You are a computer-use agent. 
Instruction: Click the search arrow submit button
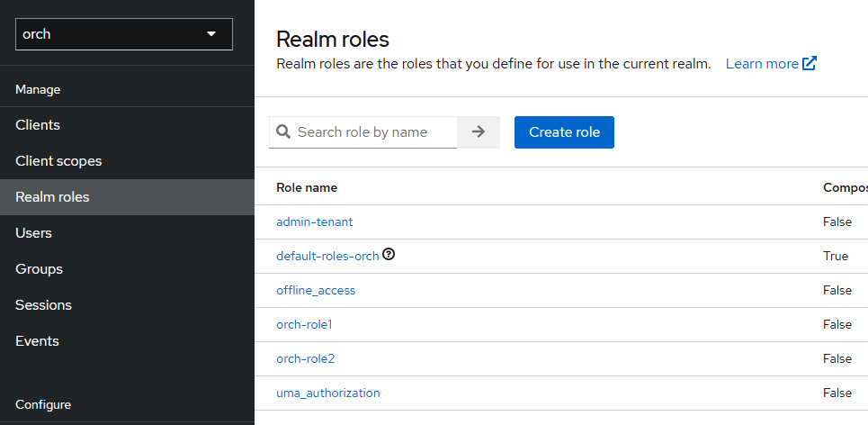pyautogui.click(x=479, y=132)
